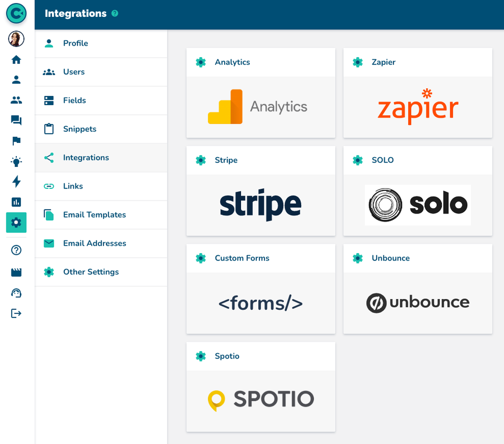Open the lightning bolt automation icon

16,182
